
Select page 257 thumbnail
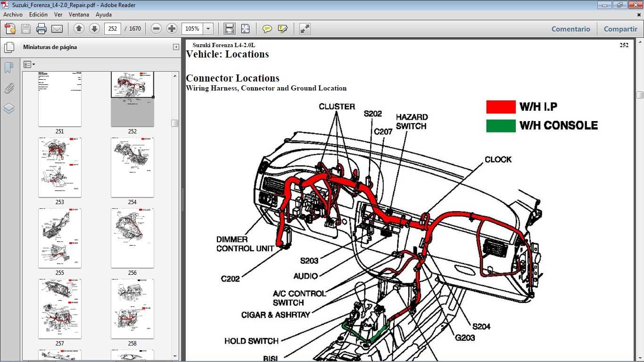pos(60,309)
